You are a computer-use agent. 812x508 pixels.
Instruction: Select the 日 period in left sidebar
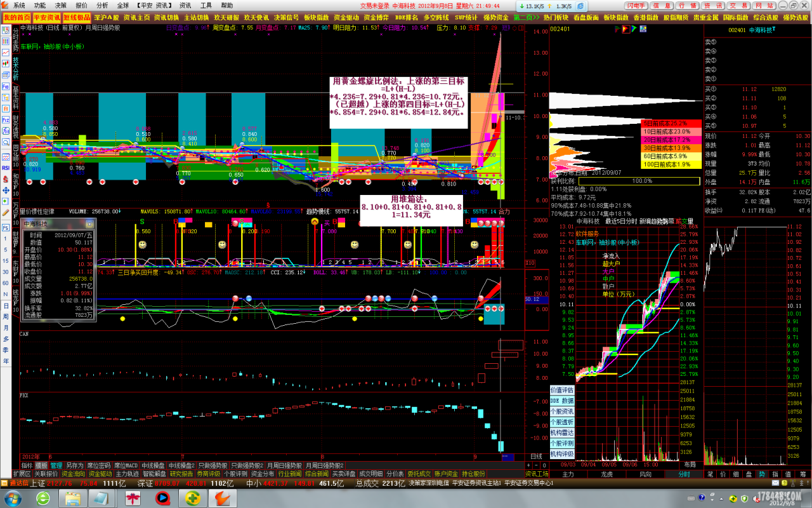[6, 306]
